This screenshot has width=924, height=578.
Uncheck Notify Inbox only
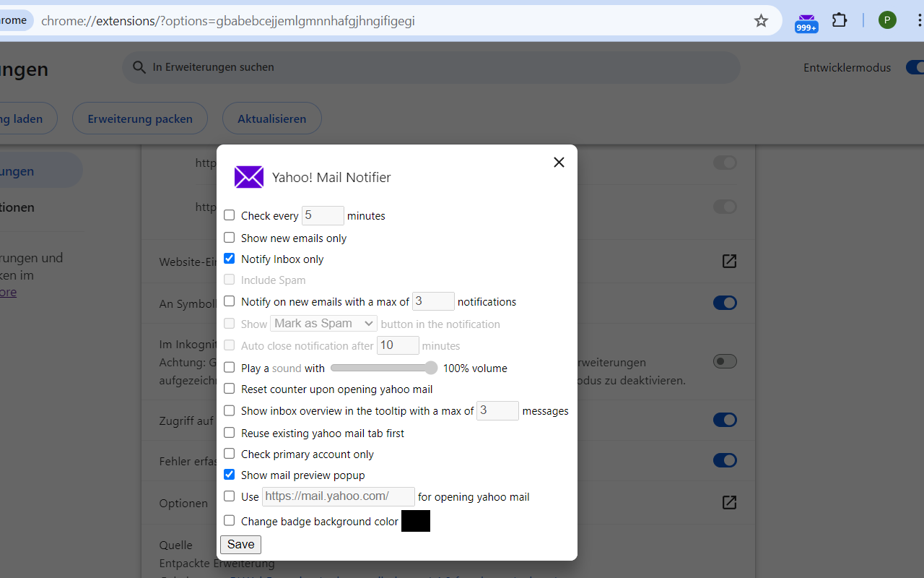pyautogui.click(x=229, y=259)
